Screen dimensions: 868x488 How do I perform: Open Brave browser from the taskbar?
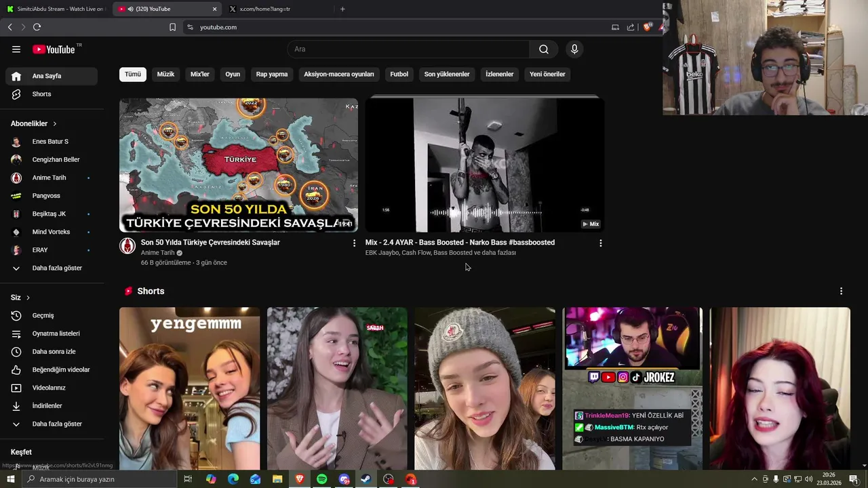pos(299,479)
